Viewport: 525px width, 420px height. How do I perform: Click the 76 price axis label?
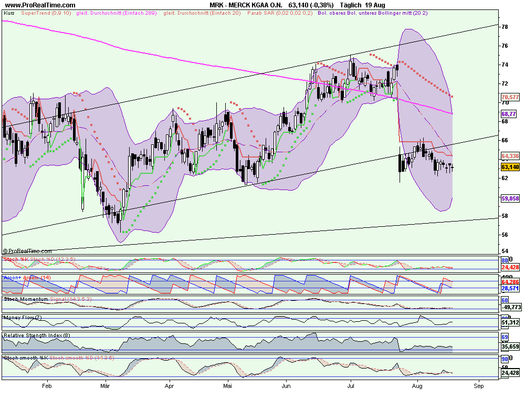(x=505, y=46)
